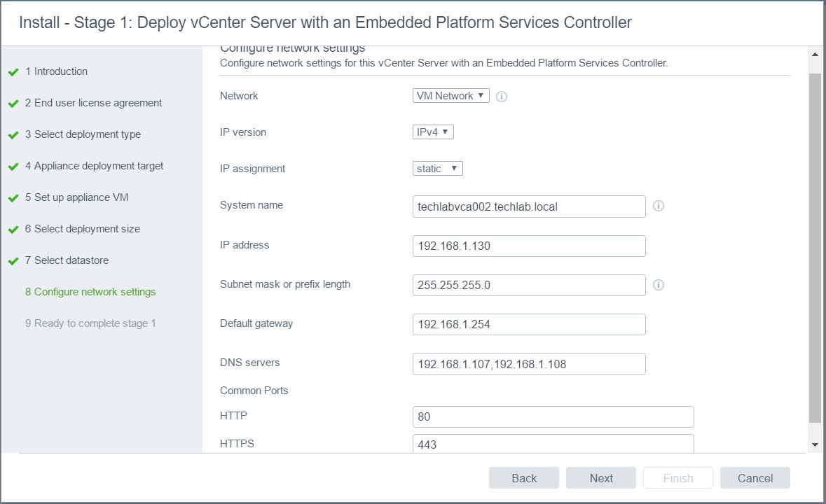
Task: Click the Cancel button
Action: point(755,477)
